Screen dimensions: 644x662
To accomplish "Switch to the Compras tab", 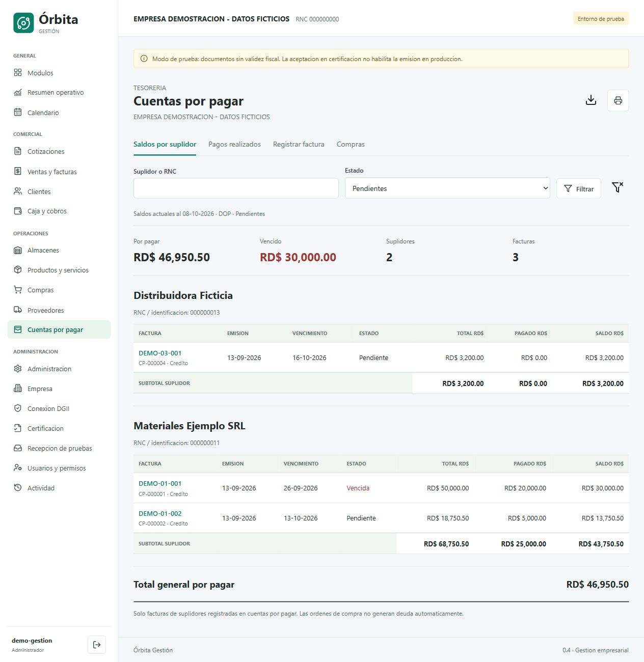I will tap(351, 145).
